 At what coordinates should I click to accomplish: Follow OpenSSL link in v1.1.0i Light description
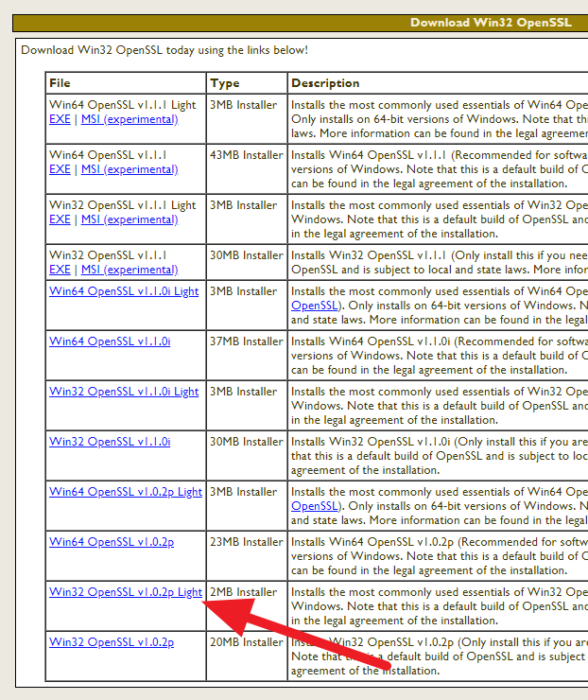(x=315, y=306)
